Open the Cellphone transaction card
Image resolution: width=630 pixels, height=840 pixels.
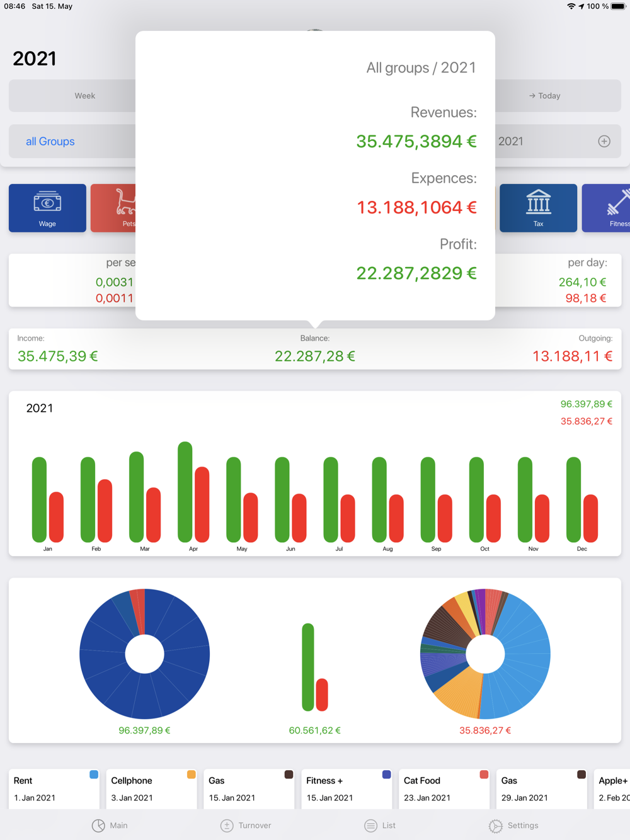(x=152, y=789)
